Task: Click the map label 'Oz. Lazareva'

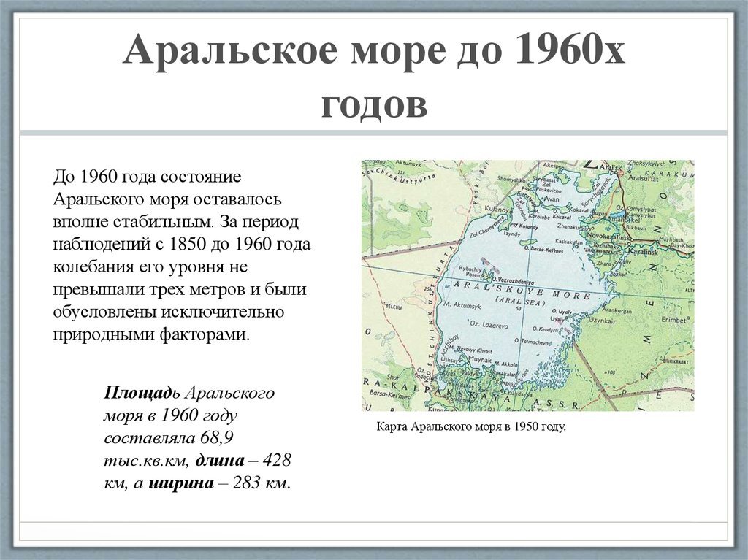Action: (488, 324)
